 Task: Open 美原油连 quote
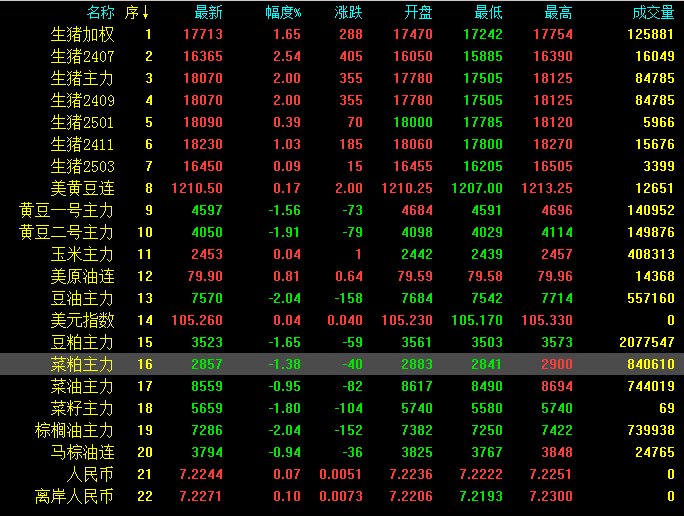(x=83, y=276)
